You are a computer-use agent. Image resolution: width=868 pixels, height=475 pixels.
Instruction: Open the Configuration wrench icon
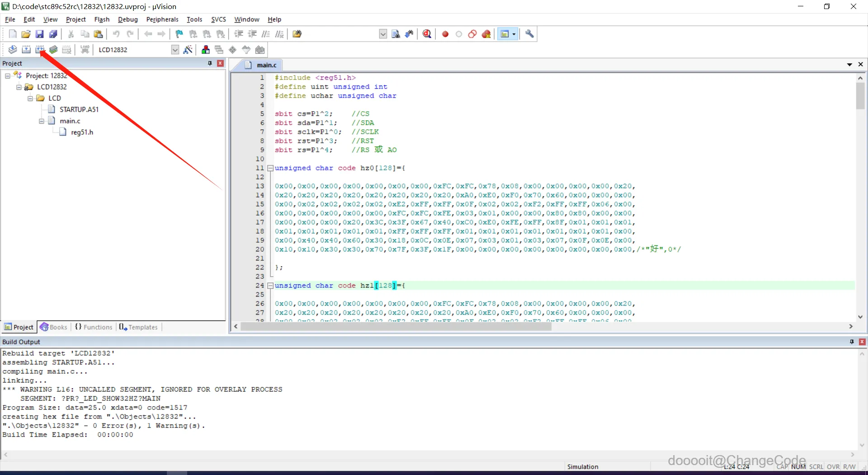tap(529, 34)
